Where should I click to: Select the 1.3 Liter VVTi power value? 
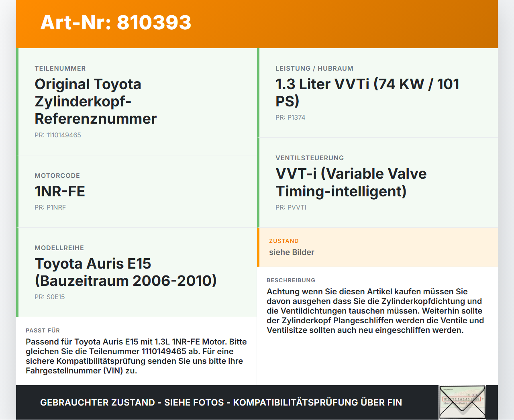point(367,92)
